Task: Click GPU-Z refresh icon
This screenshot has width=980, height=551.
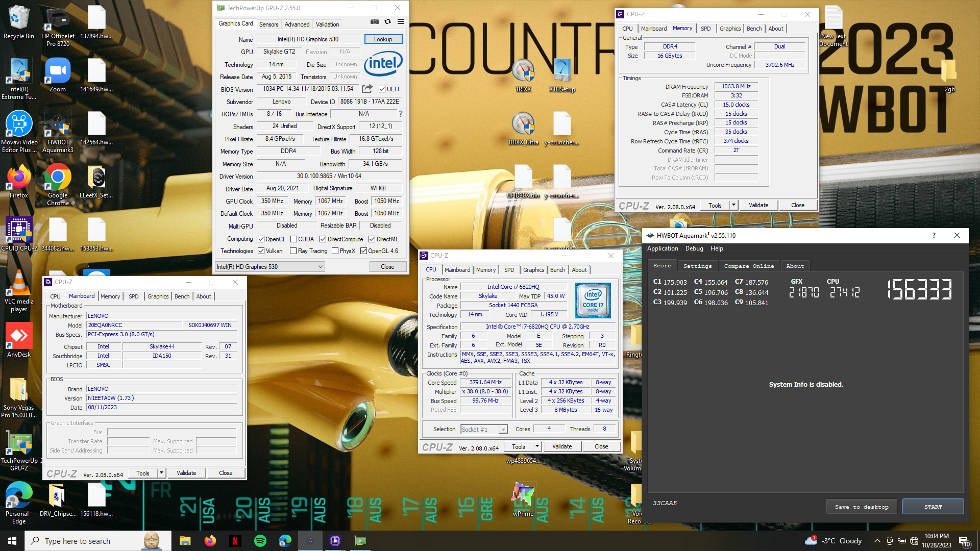Action: click(388, 22)
